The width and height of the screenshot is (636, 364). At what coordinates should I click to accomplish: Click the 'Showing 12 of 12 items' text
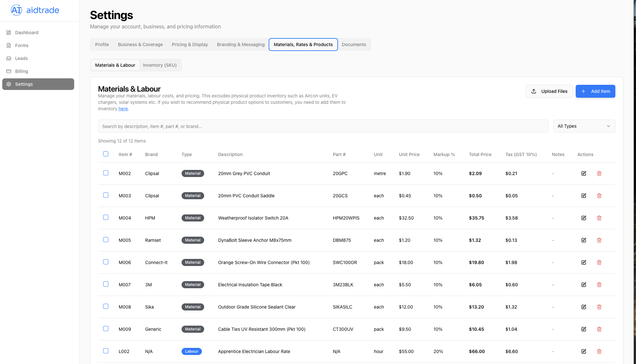point(122,141)
